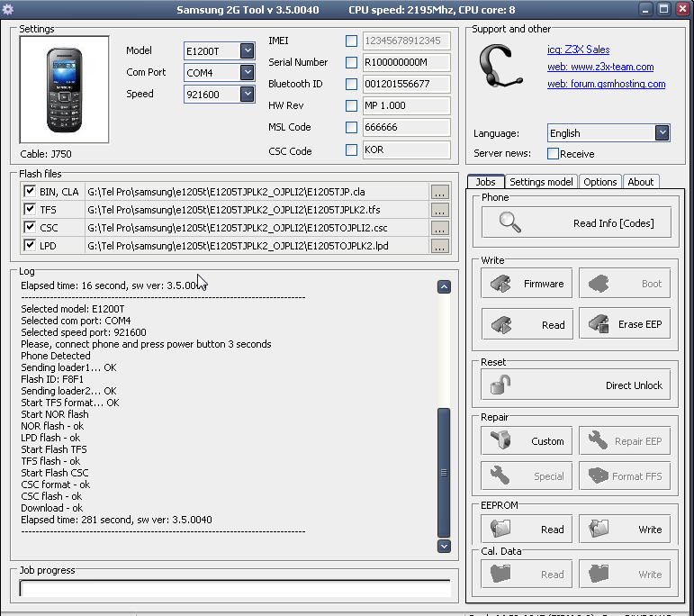Screen dimensions: 694x616
Task: Enable the HW Rev checkbox
Action: [x=351, y=105]
